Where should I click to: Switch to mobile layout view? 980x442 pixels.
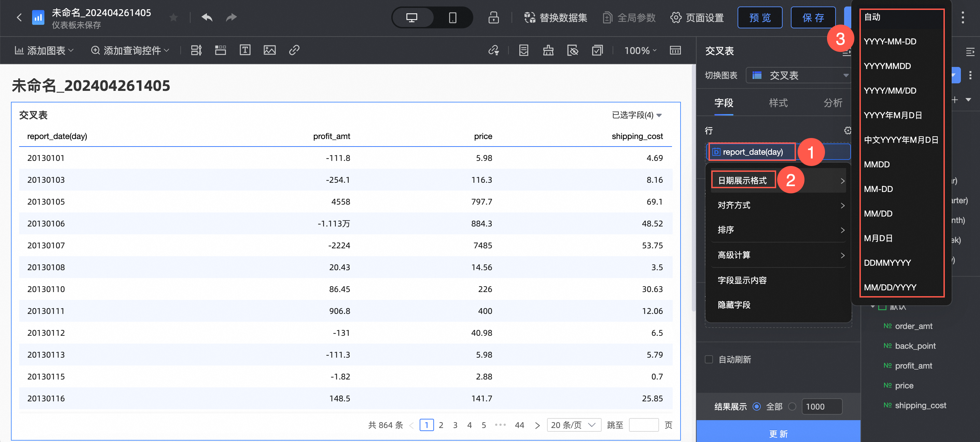click(452, 17)
